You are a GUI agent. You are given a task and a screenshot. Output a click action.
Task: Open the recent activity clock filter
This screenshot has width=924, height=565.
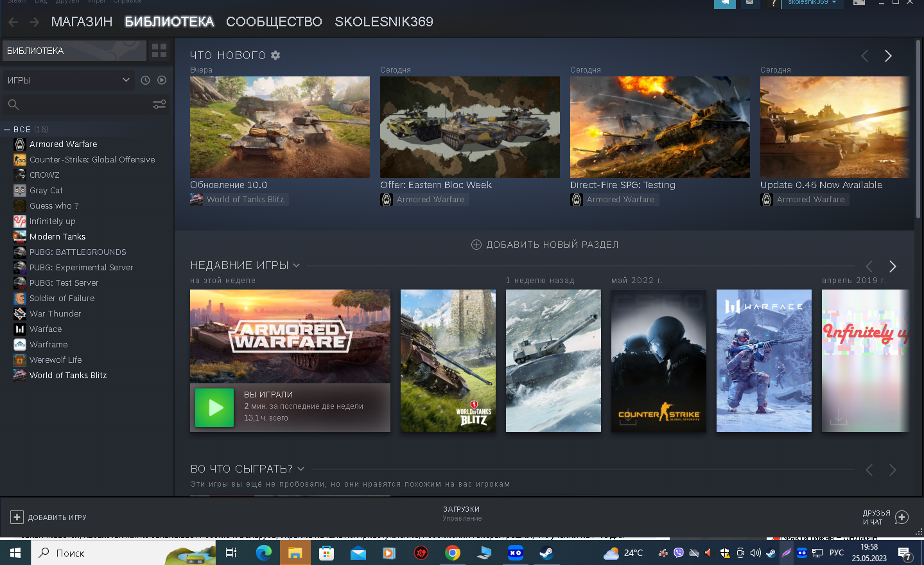tap(145, 80)
